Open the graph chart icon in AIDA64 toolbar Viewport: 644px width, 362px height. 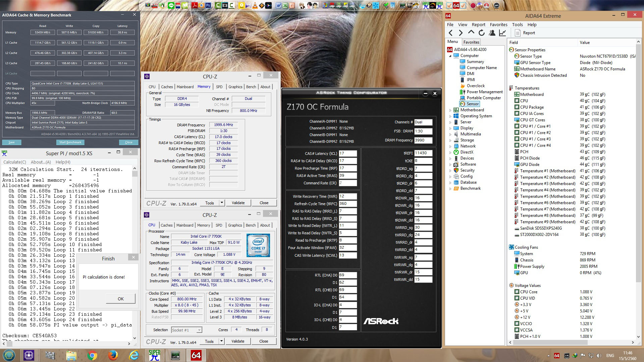(502, 33)
